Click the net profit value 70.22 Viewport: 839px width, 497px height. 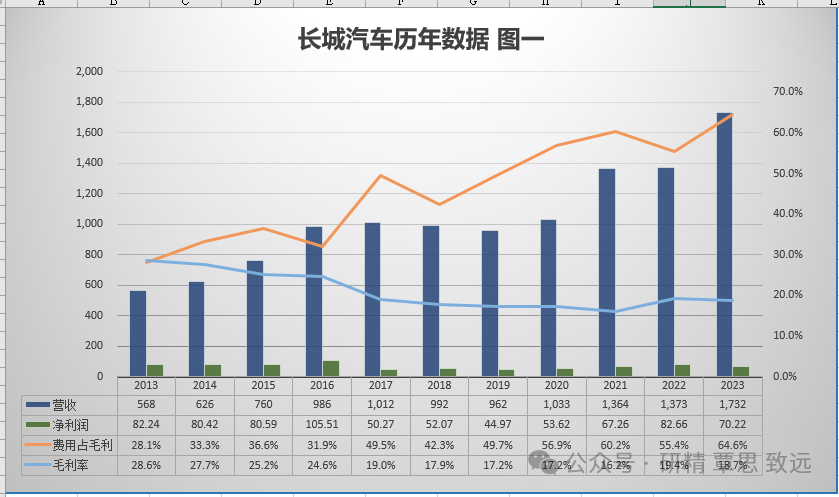733,424
